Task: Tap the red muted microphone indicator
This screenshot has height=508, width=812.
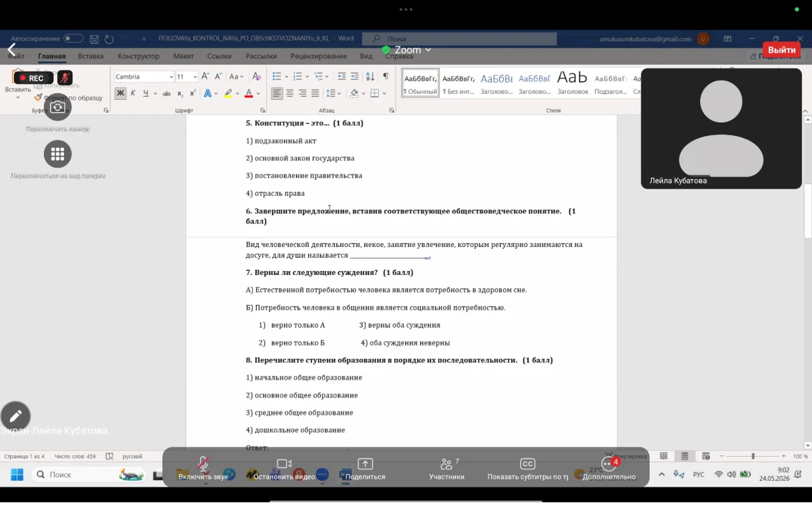Action: click(x=65, y=78)
